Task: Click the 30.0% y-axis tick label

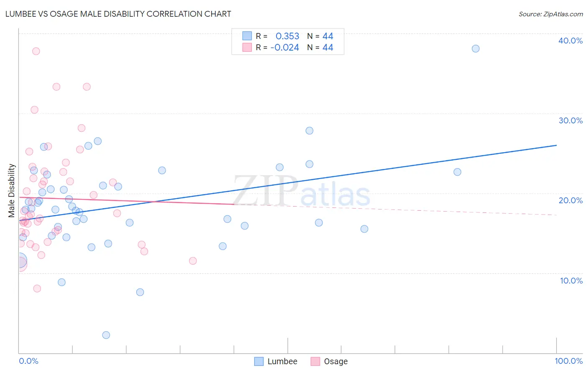Action: [x=571, y=120]
